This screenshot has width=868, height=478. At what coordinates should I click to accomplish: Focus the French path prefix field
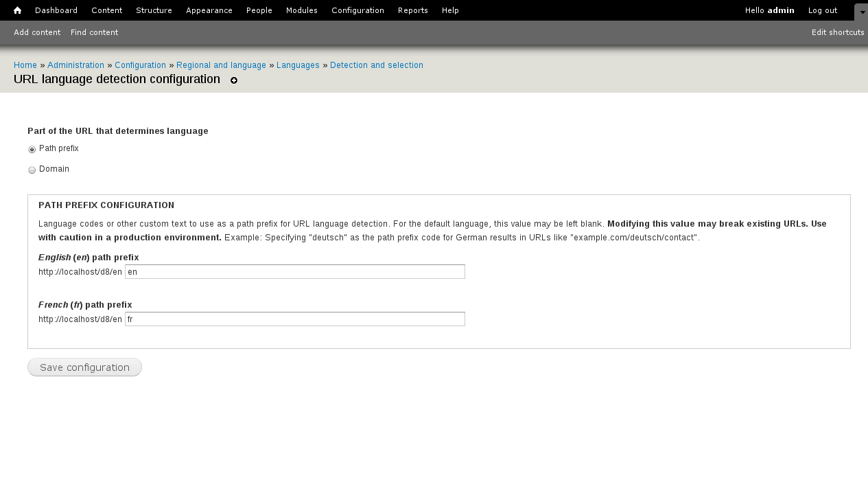(294, 319)
